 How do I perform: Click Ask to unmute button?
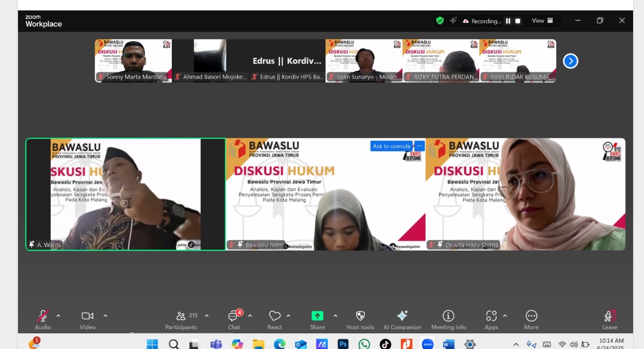click(391, 146)
